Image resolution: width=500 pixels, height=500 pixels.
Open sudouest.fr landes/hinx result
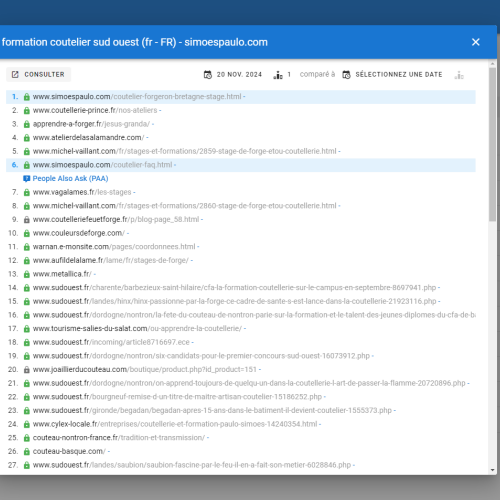234,301
